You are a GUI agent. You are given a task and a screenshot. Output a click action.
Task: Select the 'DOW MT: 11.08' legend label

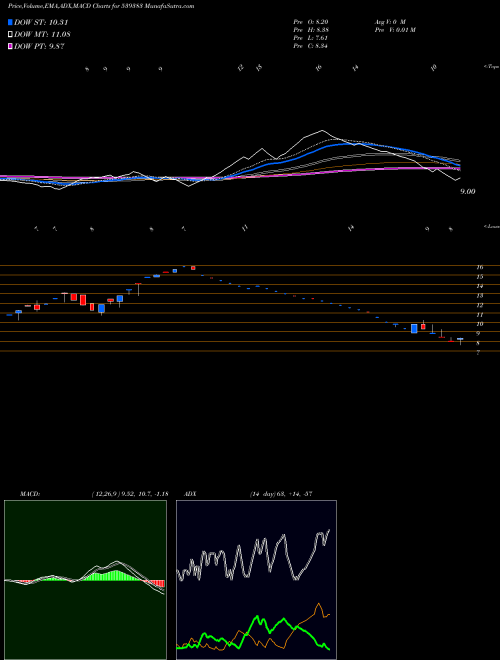click(42, 35)
